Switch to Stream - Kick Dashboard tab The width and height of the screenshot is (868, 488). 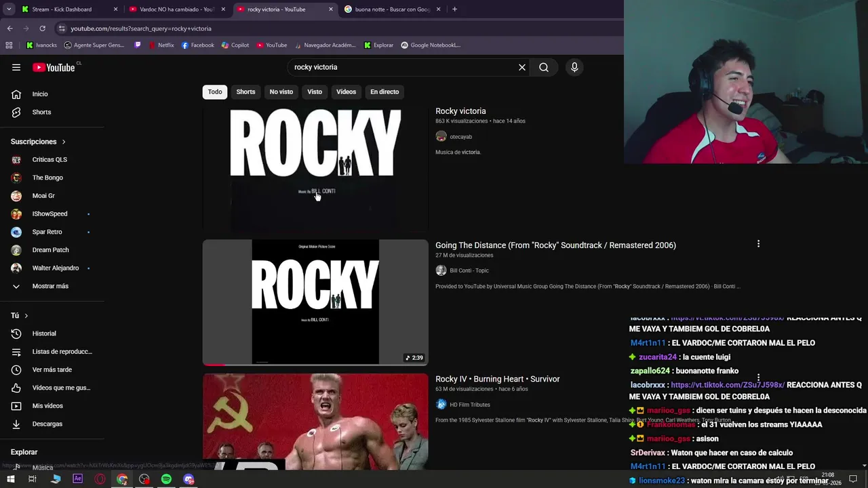(x=69, y=9)
